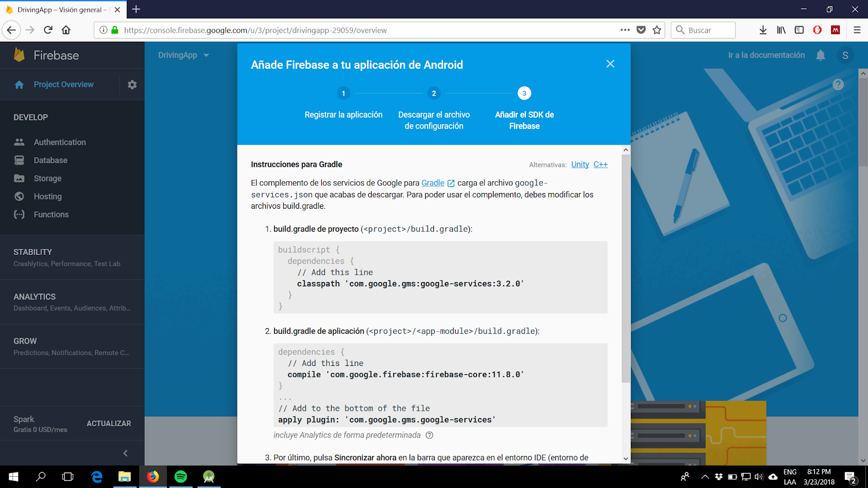
Task: Expand the GROW section
Action: coord(72,346)
